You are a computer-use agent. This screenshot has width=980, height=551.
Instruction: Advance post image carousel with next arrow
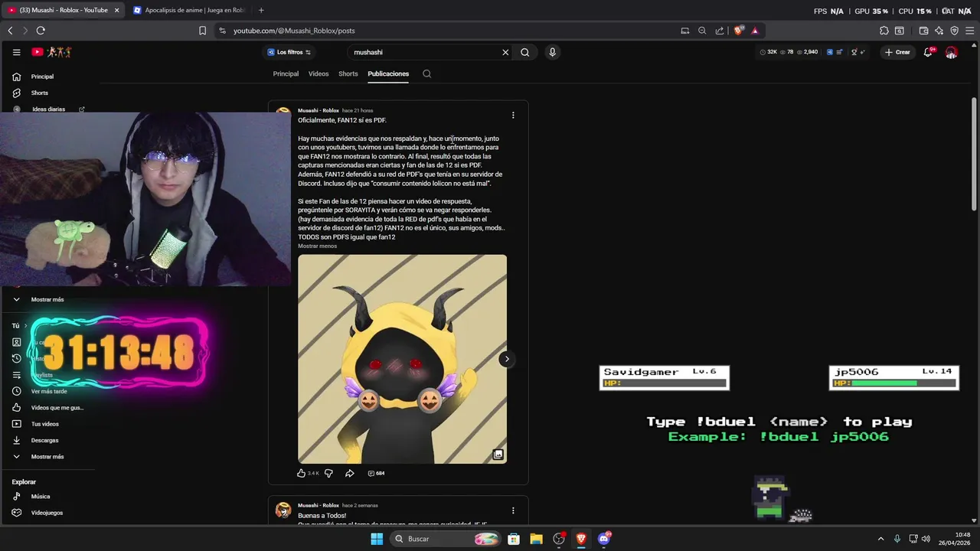506,359
